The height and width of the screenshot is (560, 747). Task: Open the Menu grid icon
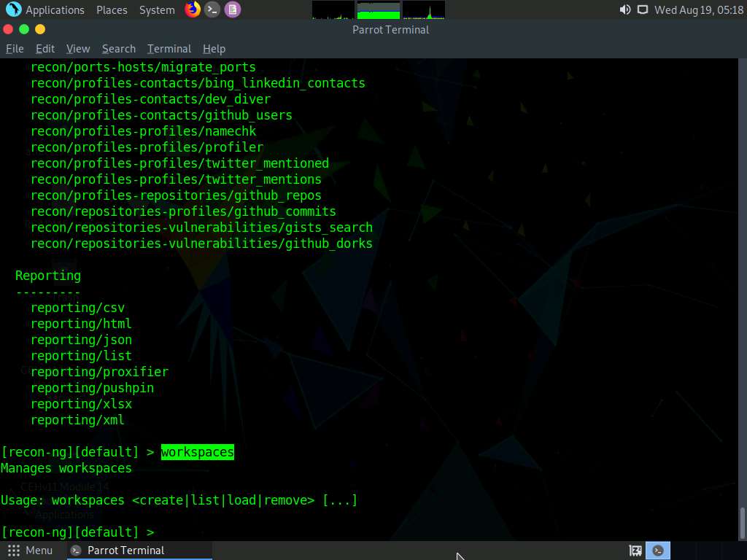point(14,551)
